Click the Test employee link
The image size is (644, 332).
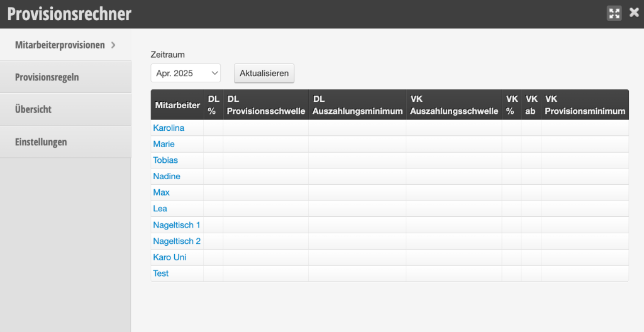tap(160, 274)
